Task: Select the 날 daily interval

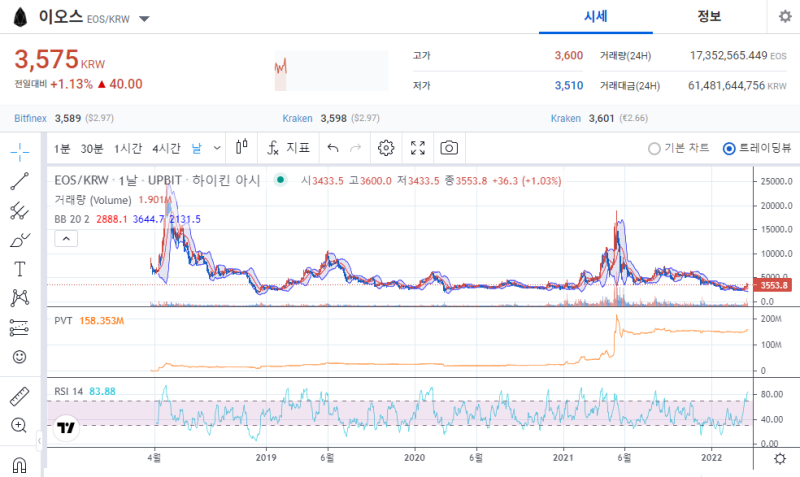Action: tap(196, 148)
